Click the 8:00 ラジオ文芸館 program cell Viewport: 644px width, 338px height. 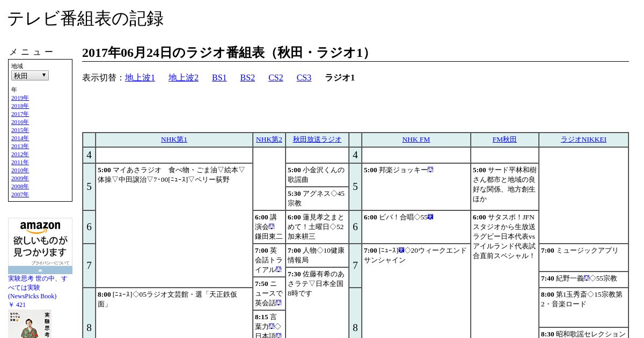(x=174, y=313)
